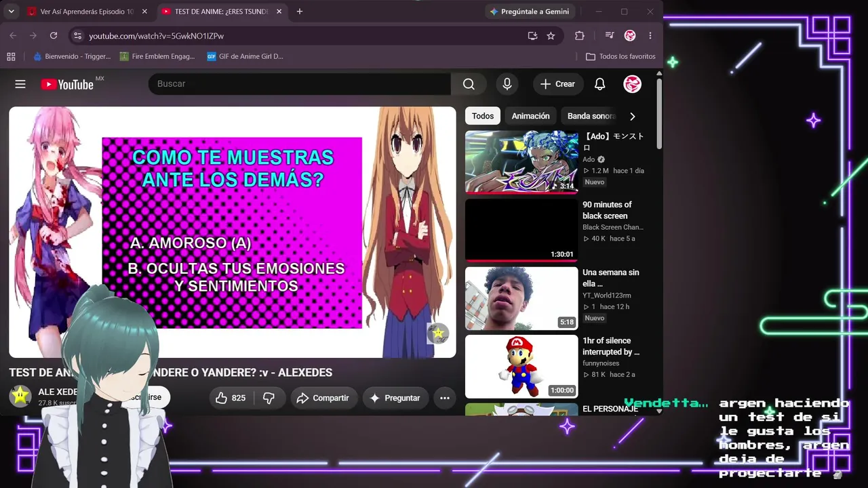Click the video player frame

[x=233, y=232]
